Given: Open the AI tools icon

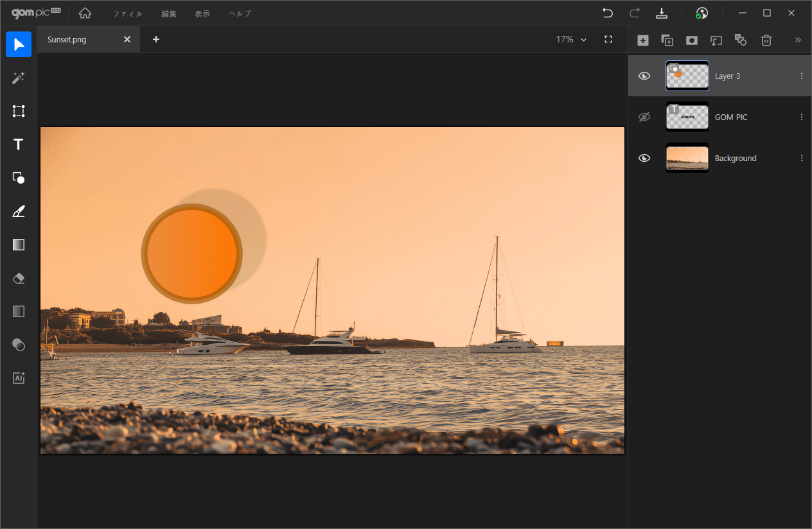Looking at the screenshot, I should tap(19, 378).
